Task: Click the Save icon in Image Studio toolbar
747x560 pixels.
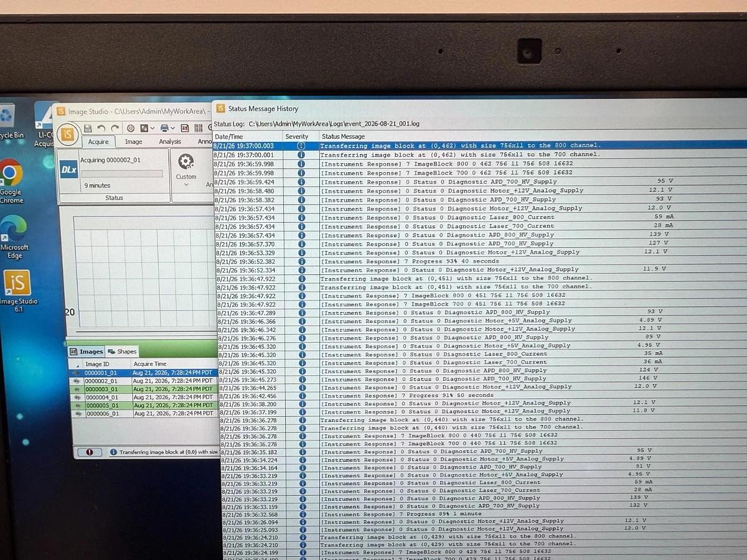Action: (88, 128)
